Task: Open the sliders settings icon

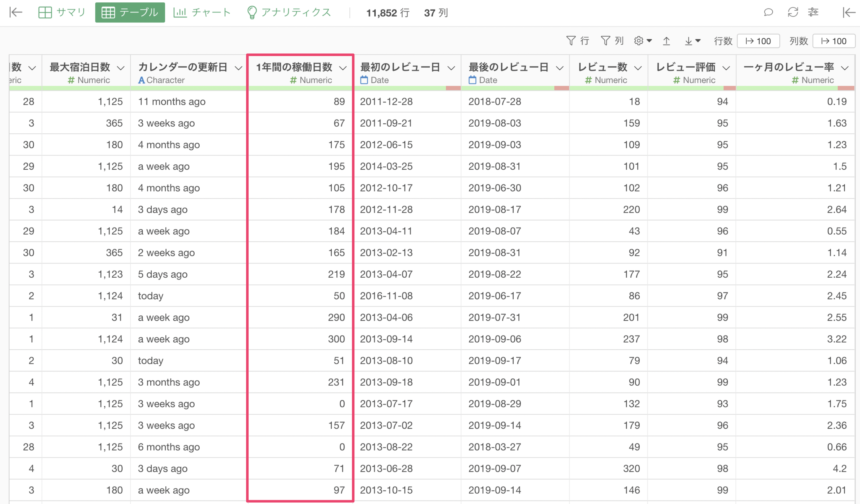Action: tap(813, 12)
